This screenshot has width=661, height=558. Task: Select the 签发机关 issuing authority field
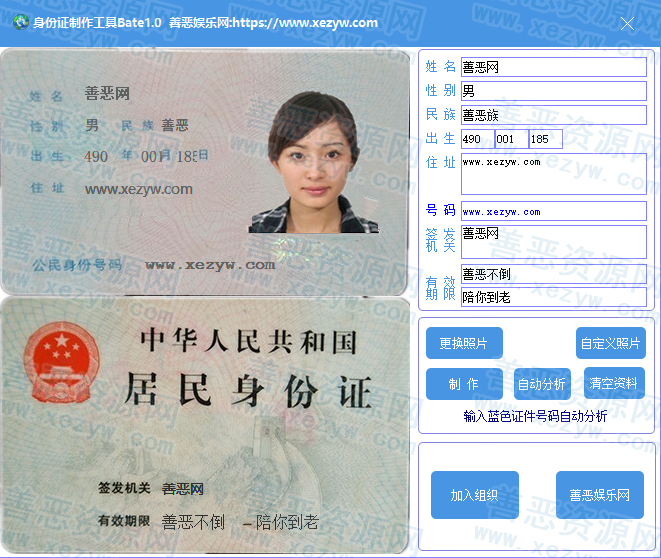click(553, 241)
